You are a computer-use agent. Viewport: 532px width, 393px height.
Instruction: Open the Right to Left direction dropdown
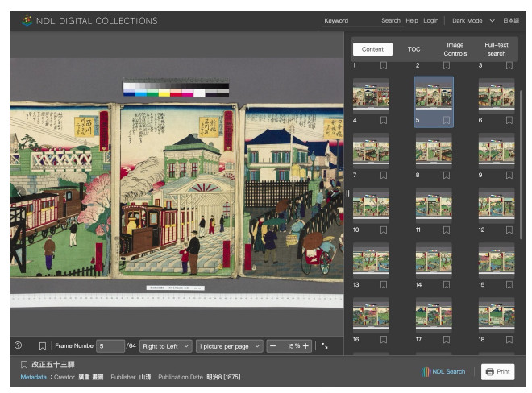[165, 346]
